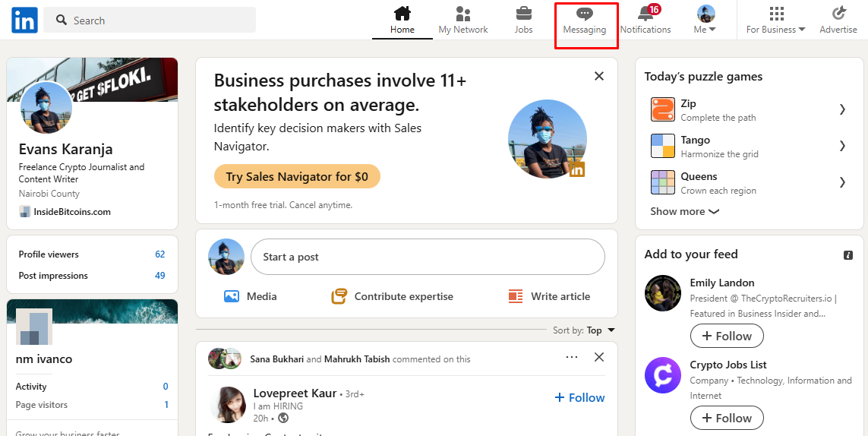Image resolution: width=868 pixels, height=436 pixels.
Task: Click the name Lovepreet Kaur
Action: coord(295,393)
